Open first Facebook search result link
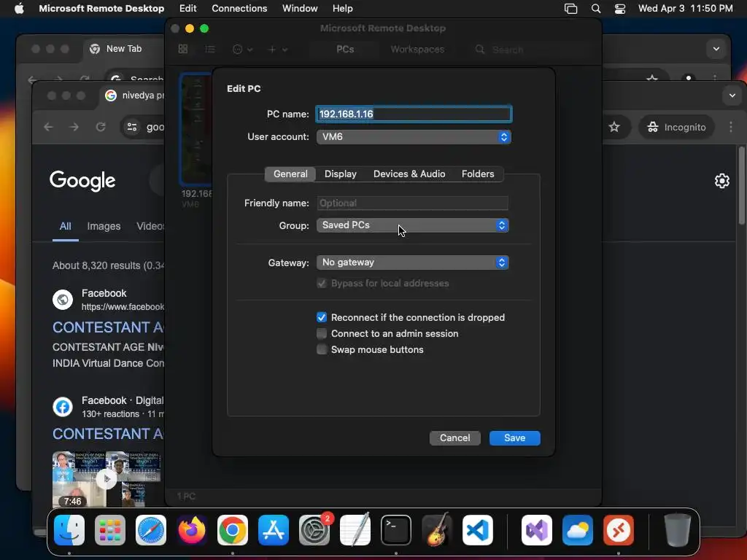The width and height of the screenshot is (747, 560). pyautogui.click(x=108, y=327)
